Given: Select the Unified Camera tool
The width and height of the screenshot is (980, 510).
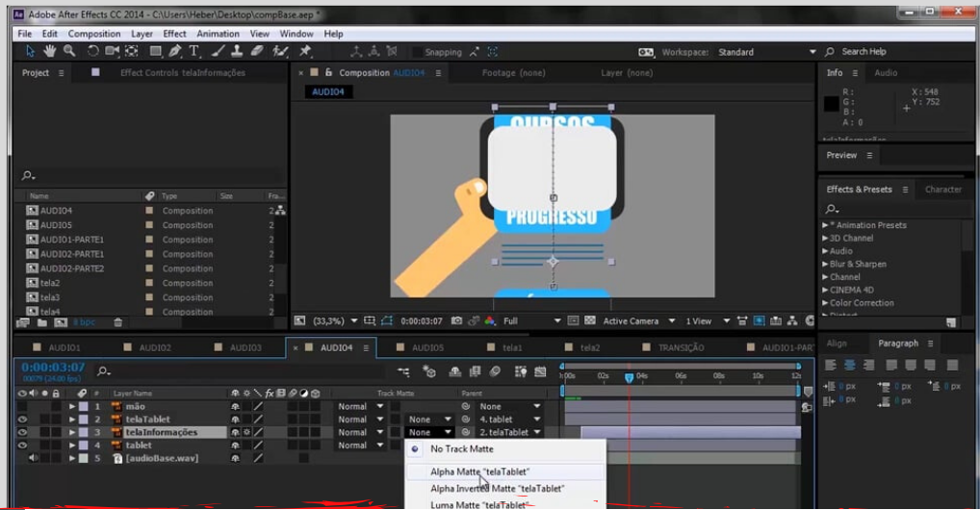Looking at the screenshot, I should pyautogui.click(x=113, y=51).
